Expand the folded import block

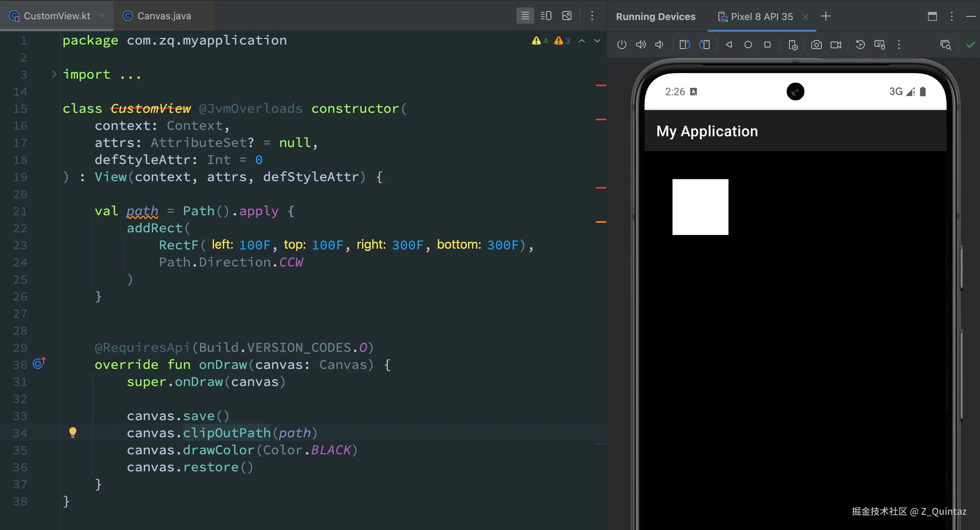click(x=54, y=74)
